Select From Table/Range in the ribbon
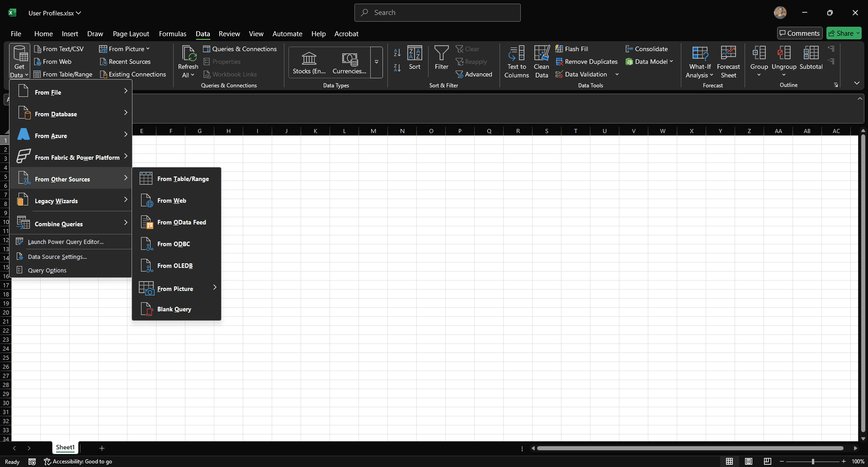868x467 pixels. pyautogui.click(x=63, y=74)
